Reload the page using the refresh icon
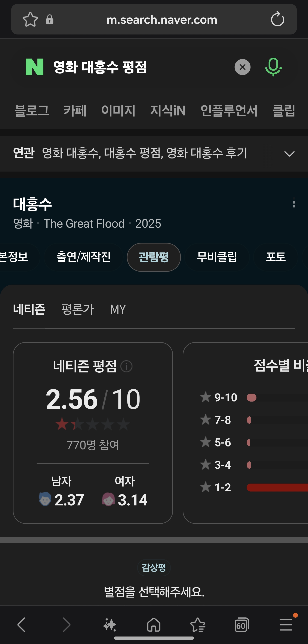This screenshot has width=308, height=644. (277, 19)
